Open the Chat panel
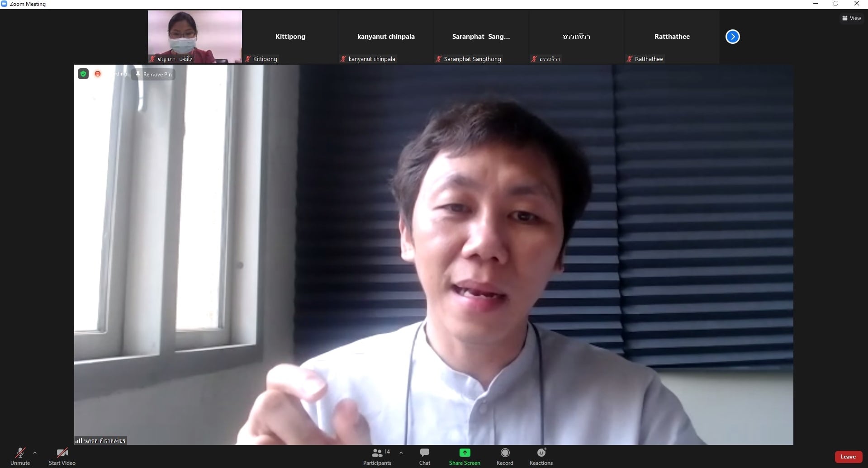This screenshot has width=868, height=468. pos(424,456)
